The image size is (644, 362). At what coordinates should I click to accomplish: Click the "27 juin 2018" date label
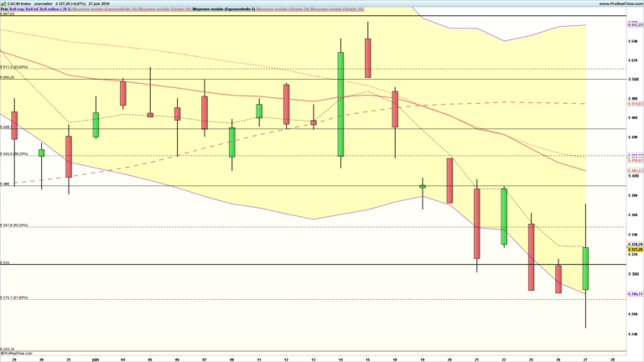(99, 3)
